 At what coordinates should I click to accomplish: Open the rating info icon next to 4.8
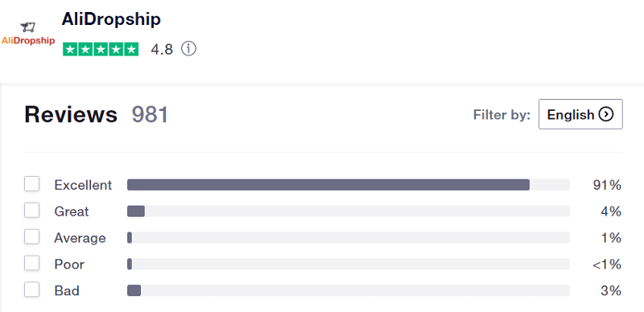pos(188,49)
